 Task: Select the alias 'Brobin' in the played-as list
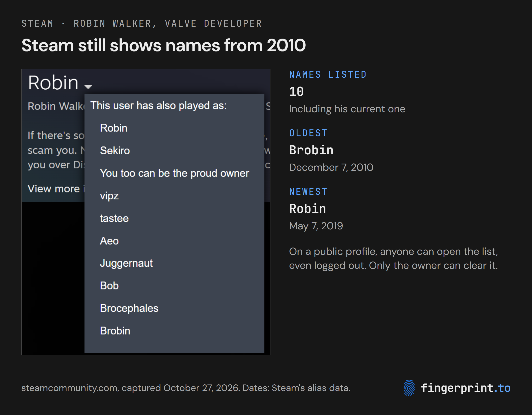pyautogui.click(x=115, y=331)
